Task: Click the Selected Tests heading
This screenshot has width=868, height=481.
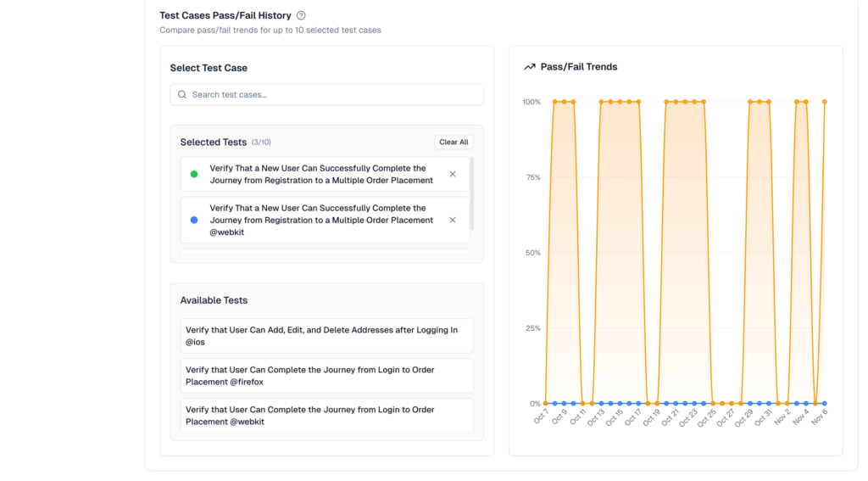Action: click(214, 143)
